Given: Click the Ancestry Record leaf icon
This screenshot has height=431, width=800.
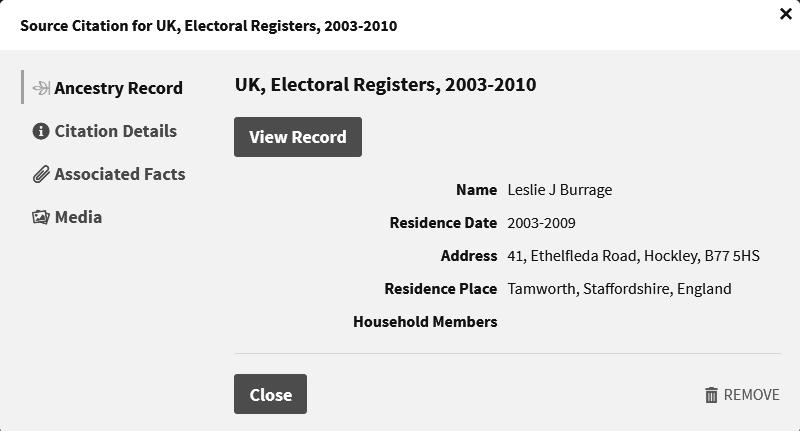Looking at the screenshot, I should pos(41,88).
